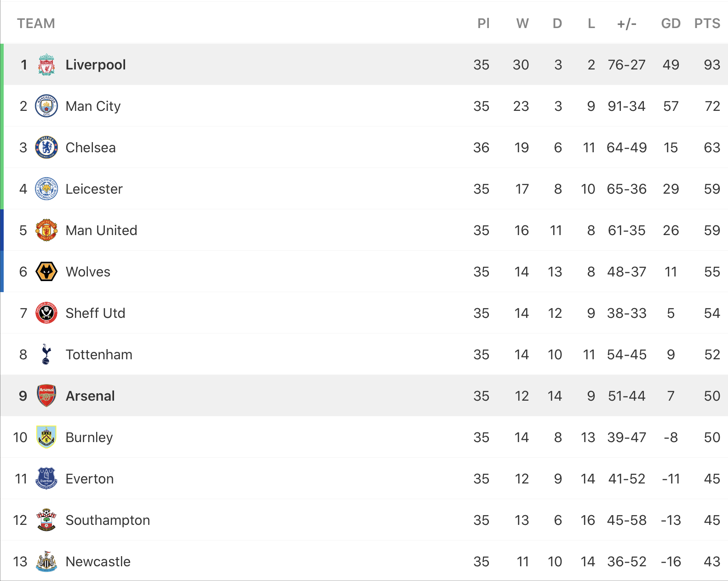Select the PTS column header
This screenshot has width=728, height=581.
tap(707, 23)
